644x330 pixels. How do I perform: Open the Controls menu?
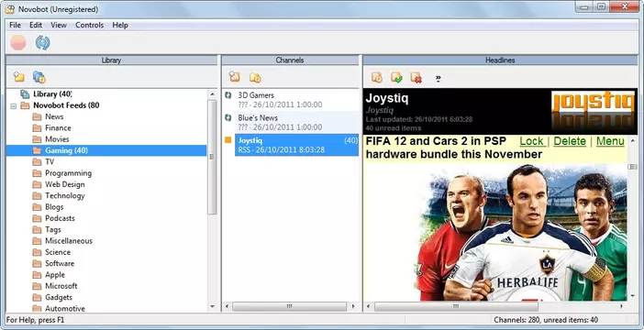(x=90, y=25)
